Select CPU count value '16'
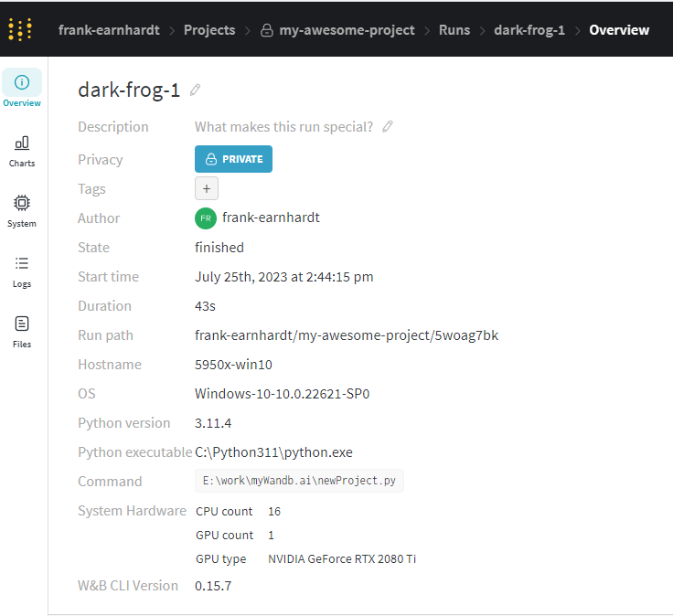673x616 pixels. tap(274, 511)
